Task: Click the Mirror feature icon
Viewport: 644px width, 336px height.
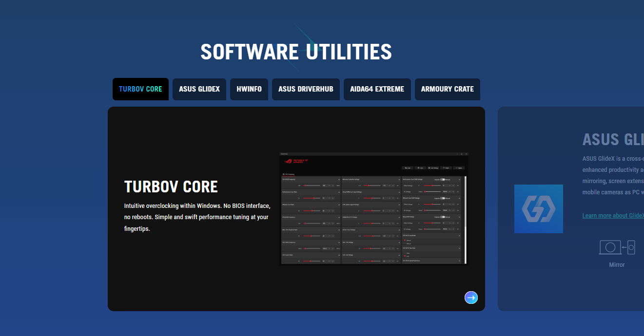Action: 617,247
